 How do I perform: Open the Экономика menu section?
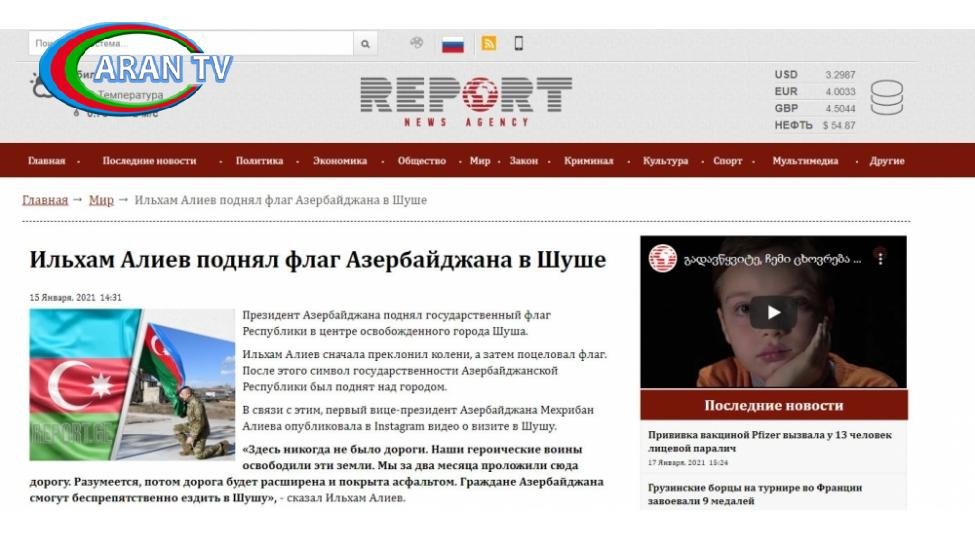pos(340,161)
